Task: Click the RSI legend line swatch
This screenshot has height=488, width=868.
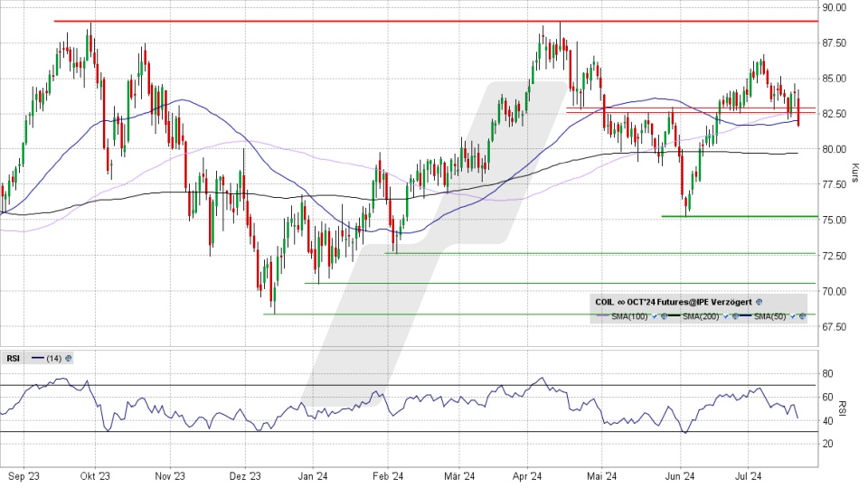Action: click(38, 359)
